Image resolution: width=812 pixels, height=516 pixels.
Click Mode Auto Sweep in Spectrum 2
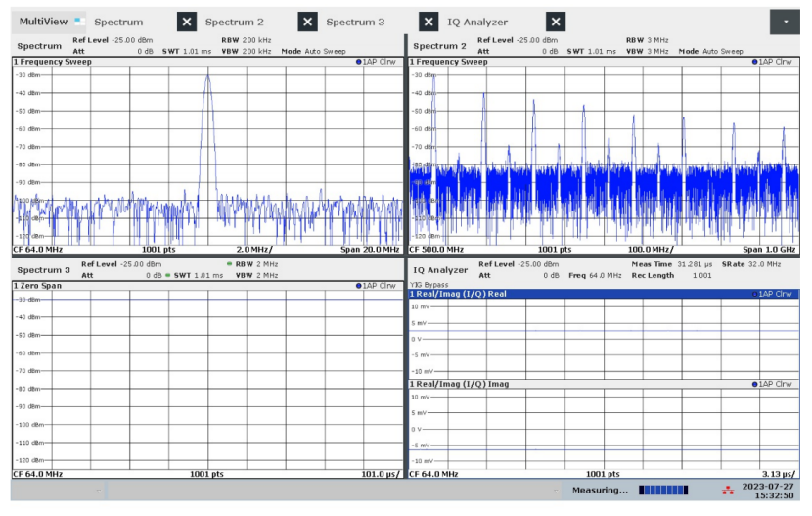pyautogui.click(x=710, y=51)
